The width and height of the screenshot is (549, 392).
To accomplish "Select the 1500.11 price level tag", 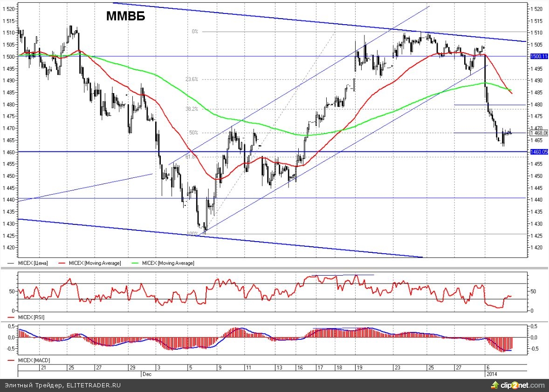I will coord(539,56).
